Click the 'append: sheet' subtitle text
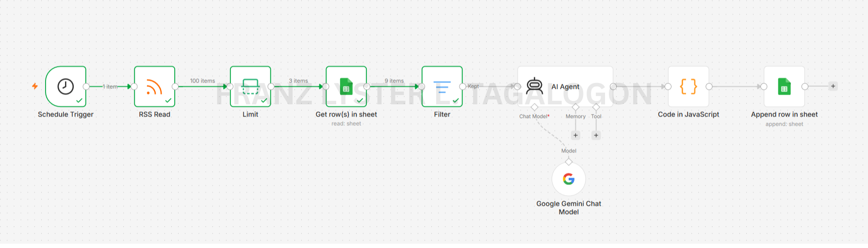This screenshot has width=868, height=248. pyautogui.click(x=784, y=124)
